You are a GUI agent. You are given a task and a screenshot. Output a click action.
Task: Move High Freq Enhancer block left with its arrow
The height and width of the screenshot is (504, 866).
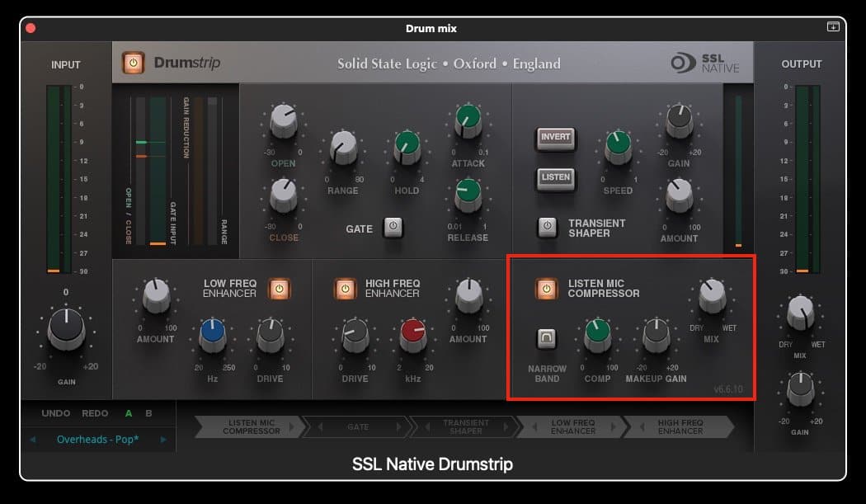[x=641, y=426]
